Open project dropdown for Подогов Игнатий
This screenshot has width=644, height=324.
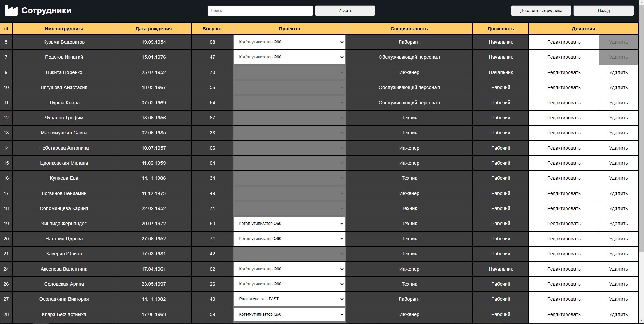(x=289, y=57)
